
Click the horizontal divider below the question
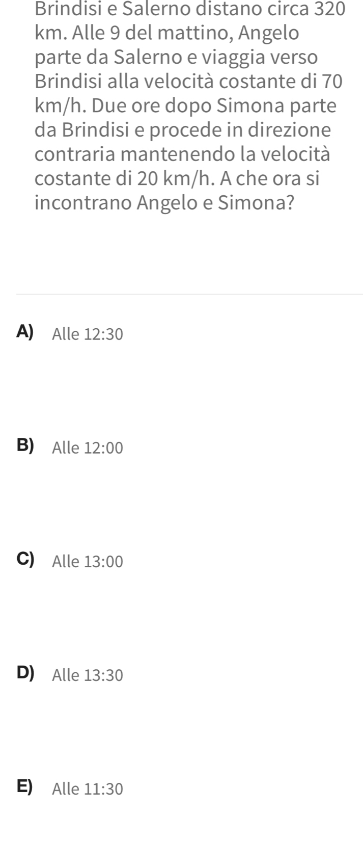pyautogui.click(x=189, y=294)
